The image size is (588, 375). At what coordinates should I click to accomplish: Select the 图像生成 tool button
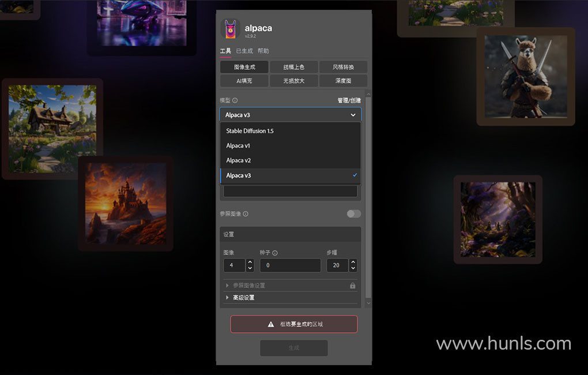(244, 67)
